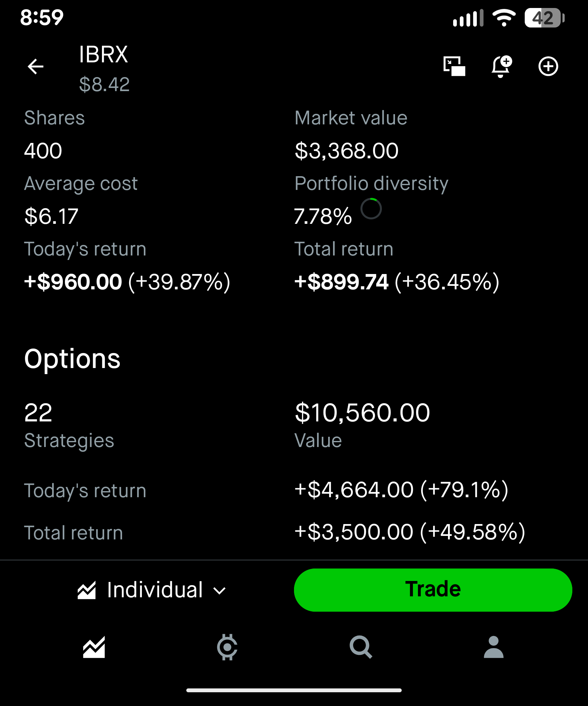This screenshot has width=588, height=706.
Task: Add IBRX to a list with plus icon
Action: click(548, 66)
